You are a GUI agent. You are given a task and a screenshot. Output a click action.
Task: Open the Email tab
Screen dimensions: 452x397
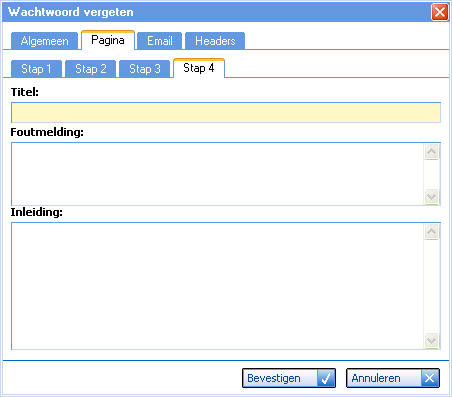tap(160, 41)
